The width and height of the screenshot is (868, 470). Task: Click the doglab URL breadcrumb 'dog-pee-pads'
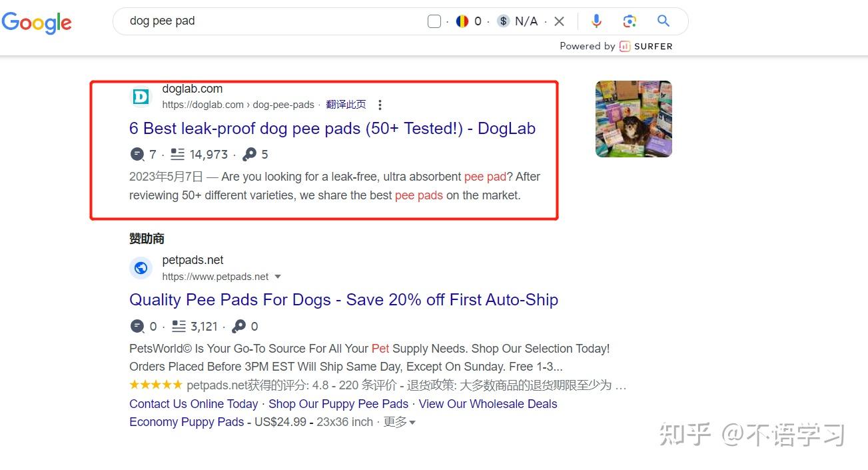pyautogui.click(x=284, y=105)
